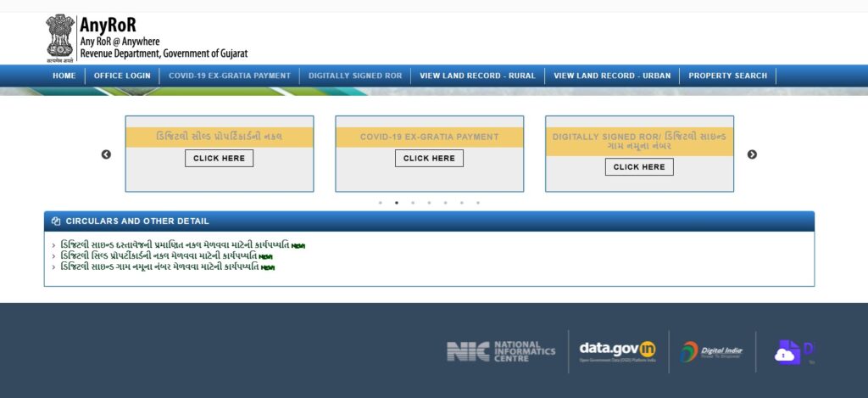Open the HOME menu item
The width and height of the screenshot is (868, 398).
click(x=64, y=76)
